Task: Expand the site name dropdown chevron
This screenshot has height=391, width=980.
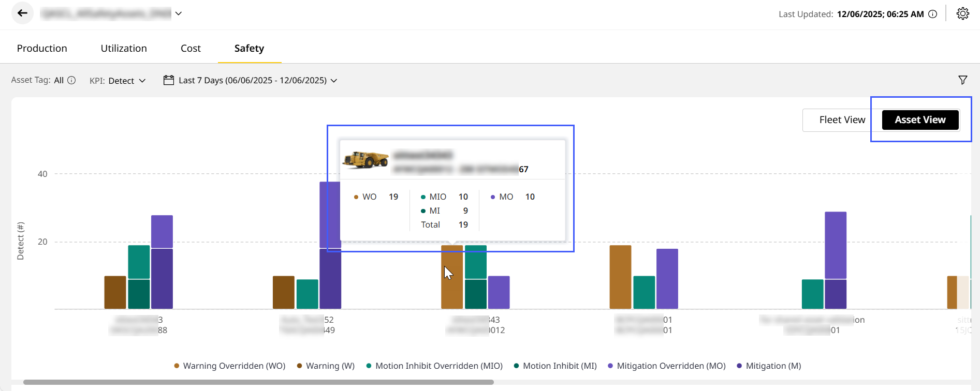Action: (179, 14)
